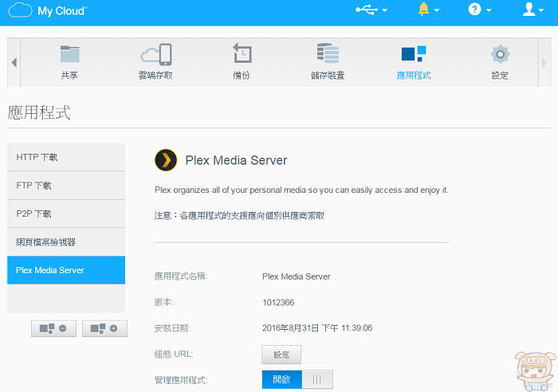558x392 pixels.
Task: Select FTP 下載 in the app list
Action: coord(66,186)
